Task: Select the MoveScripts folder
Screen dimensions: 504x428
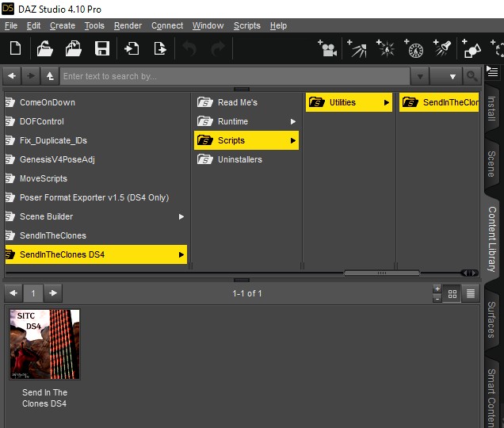Action: (x=96, y=178)
